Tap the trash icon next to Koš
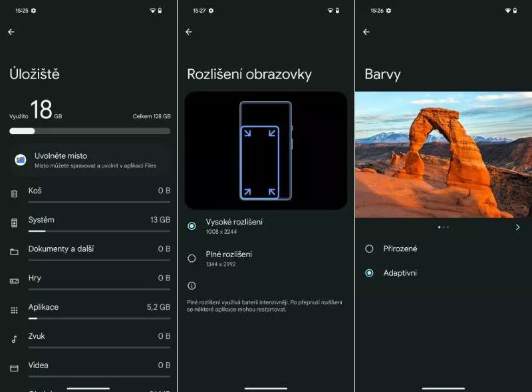The height and width of the screenshot is (392, 532). [14, 194]
